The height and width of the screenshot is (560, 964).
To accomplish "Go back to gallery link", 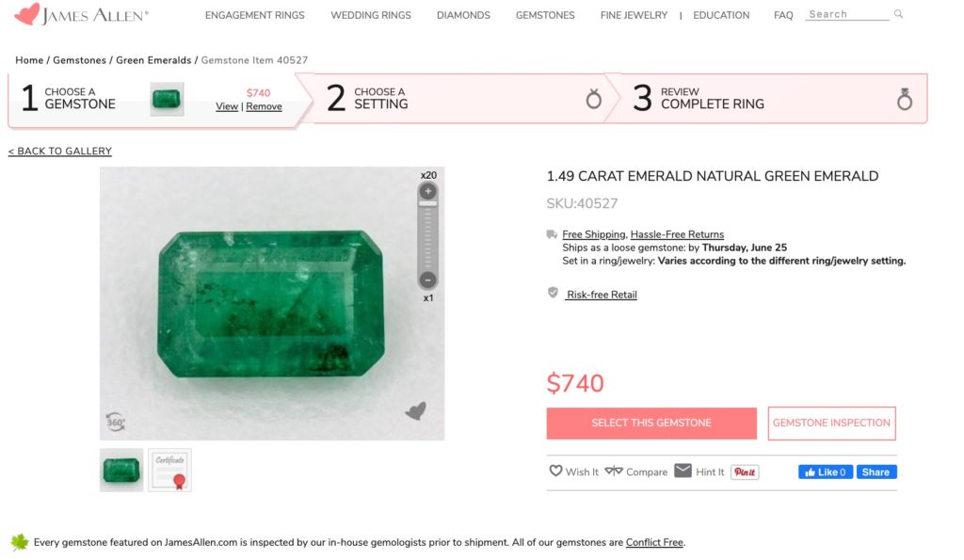I will point(60,152).
